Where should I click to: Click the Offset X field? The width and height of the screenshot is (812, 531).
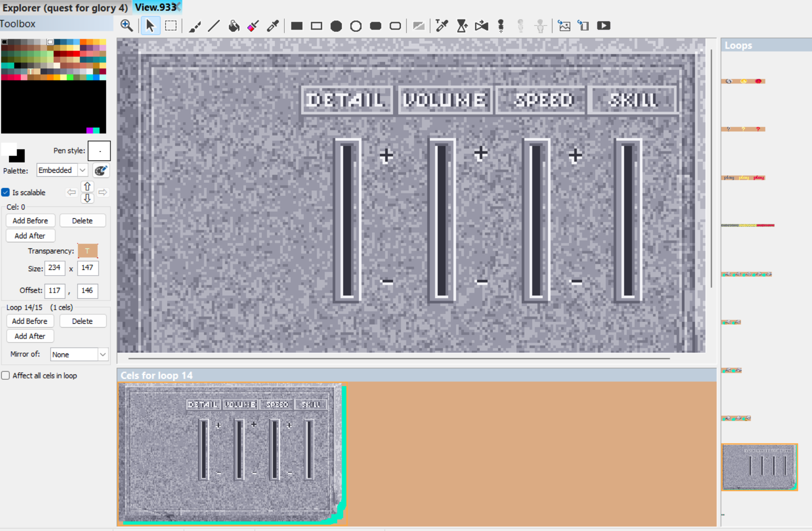click(55, 290)
